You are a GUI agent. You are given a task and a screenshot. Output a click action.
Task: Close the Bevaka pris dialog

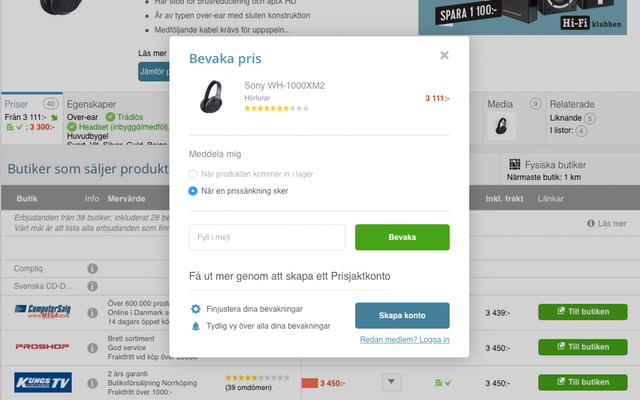coord(444,55)
